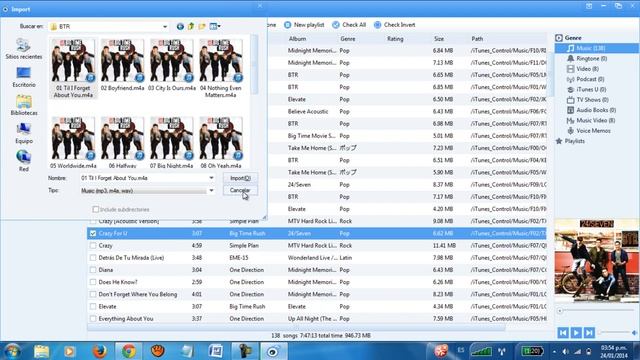Image resolution: width=640 pixels, height=360 pixels.
Task: Open Escritorio location
Action: coord(24,77)
